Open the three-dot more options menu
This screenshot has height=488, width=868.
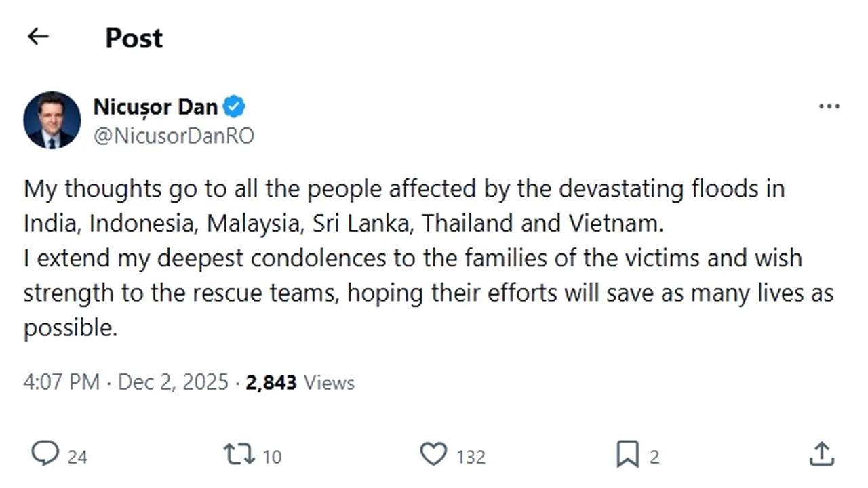point(829,107)
